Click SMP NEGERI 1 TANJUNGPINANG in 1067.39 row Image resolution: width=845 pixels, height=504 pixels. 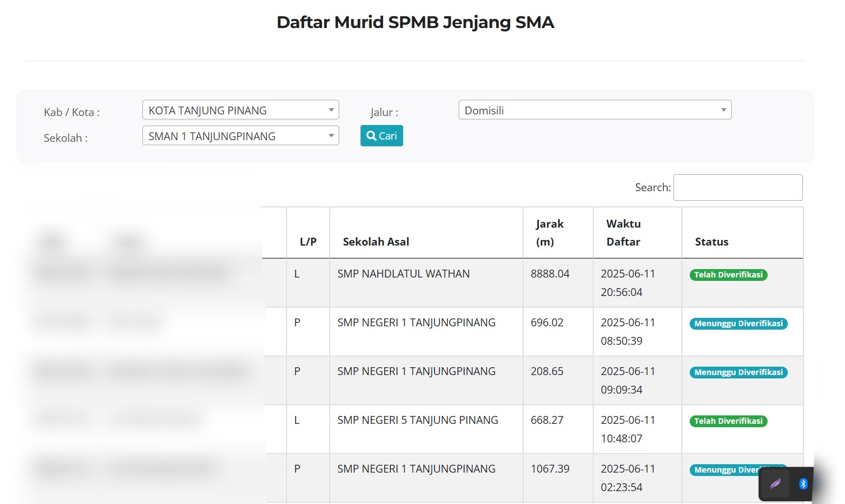[x=416, y=469]
